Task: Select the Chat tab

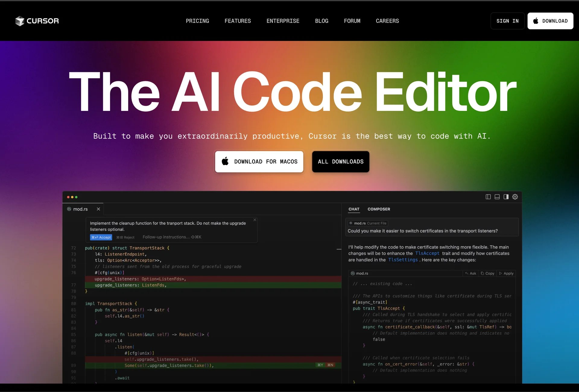Action: point(354,209)
